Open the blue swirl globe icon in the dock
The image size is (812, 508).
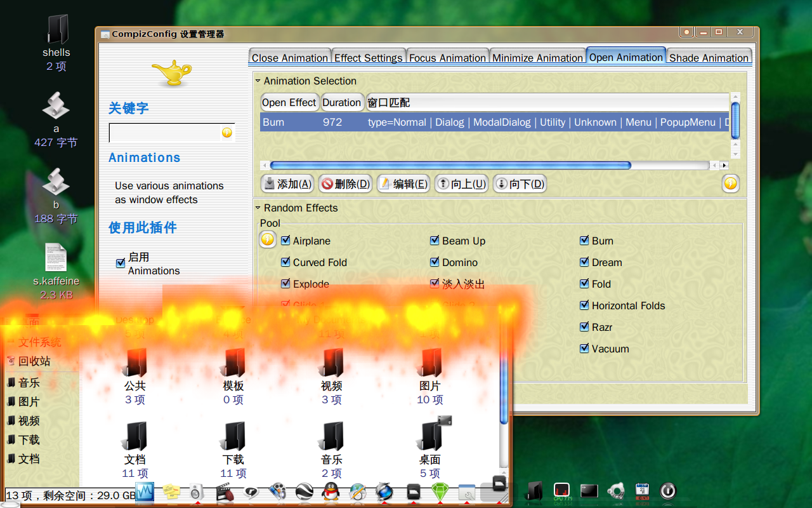pyautogui.click(x=384, y=491)
